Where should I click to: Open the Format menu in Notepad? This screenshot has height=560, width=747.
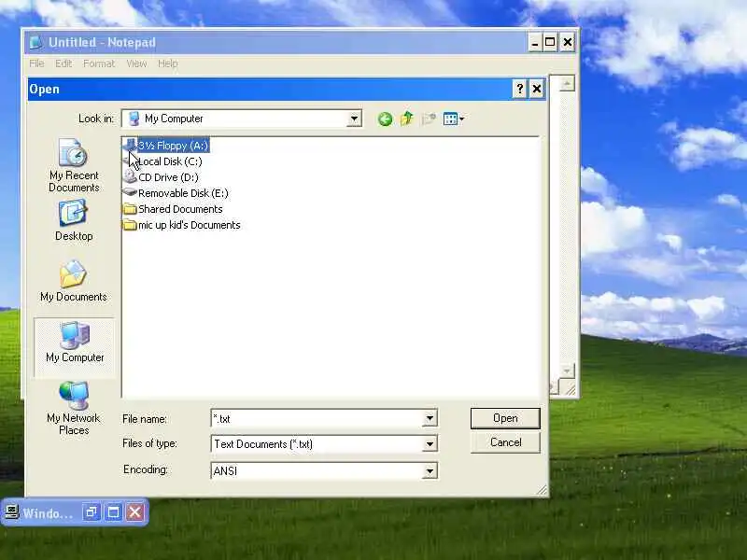coord(99,63)
